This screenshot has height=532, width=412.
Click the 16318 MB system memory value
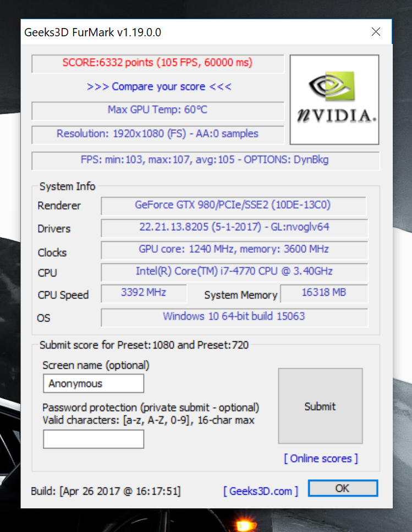pyautogui.click(x=324, y=293)
